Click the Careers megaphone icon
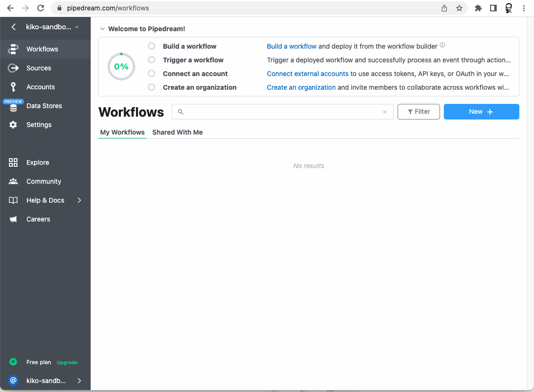This screenshot has width=534, height=392. [x=13, y=219]
